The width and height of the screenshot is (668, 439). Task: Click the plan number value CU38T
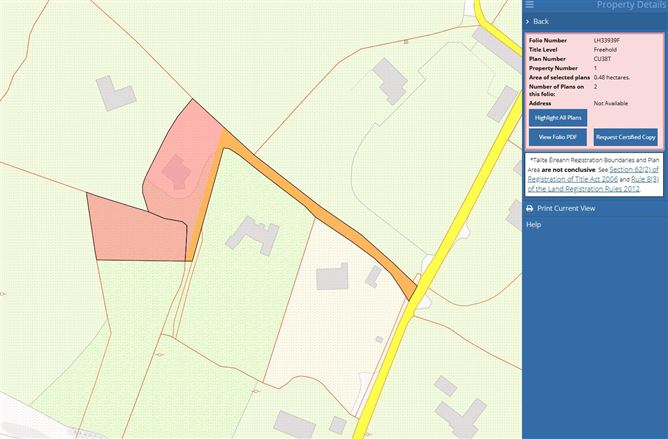click(603, 58)
